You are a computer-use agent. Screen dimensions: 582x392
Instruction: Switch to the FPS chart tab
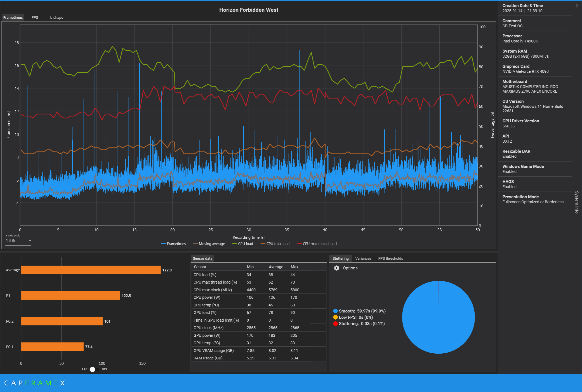click(35, 18)
